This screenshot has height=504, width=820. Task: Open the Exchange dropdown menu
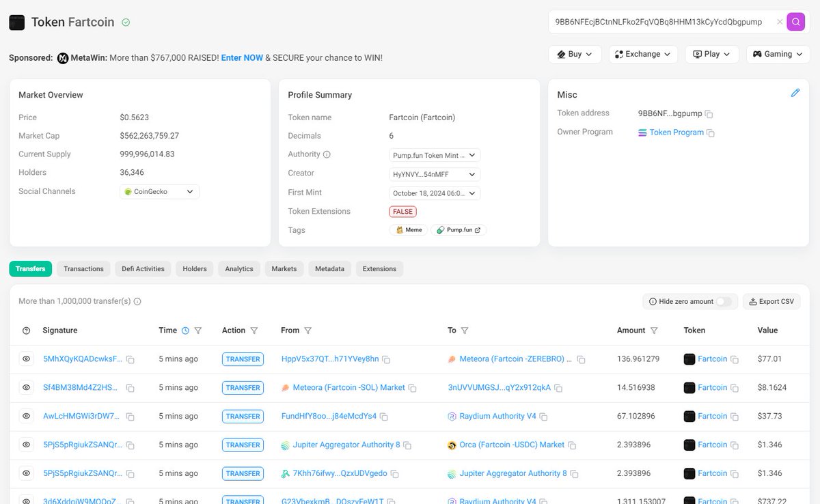[x=643, y=54]
